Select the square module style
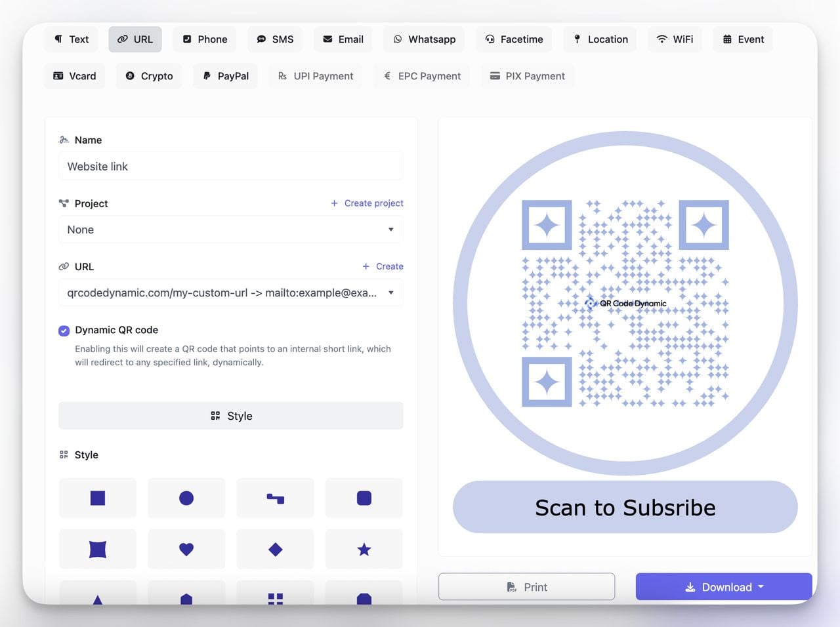The width and height of the screenshot is (840, 627). point(98,498)
